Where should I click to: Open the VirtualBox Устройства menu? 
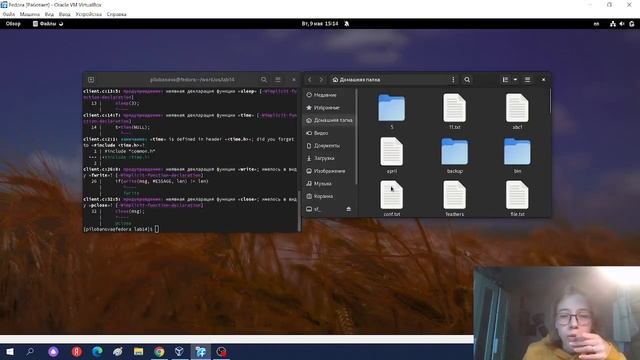point(89,14)
